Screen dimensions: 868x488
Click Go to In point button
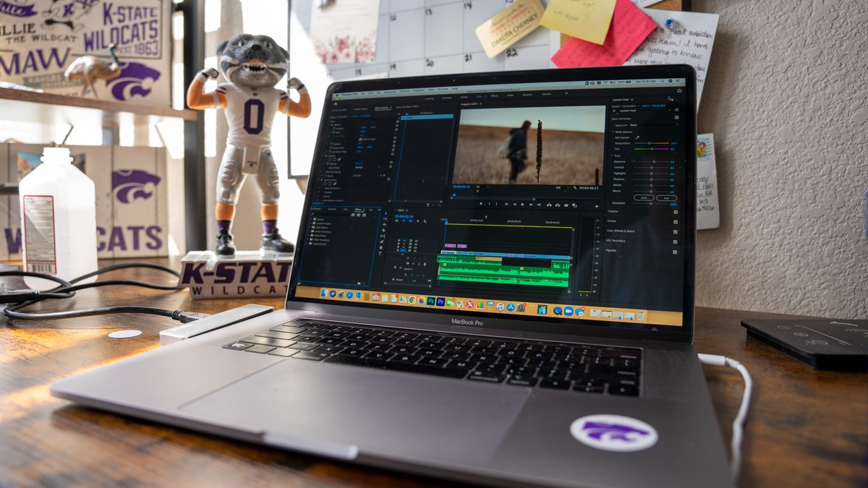(506, 205)
